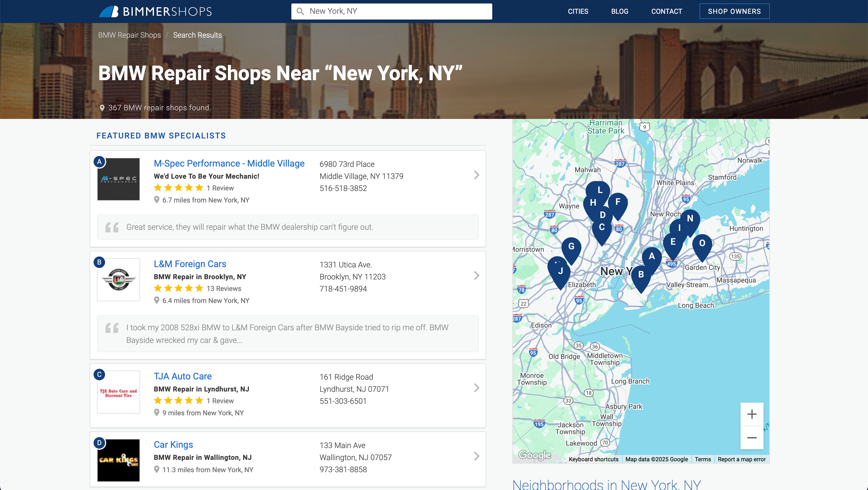This screenshot has height=490, width=868.
Task: Click the zoom-in plus icon on map
Action: [x=752, y=414]
